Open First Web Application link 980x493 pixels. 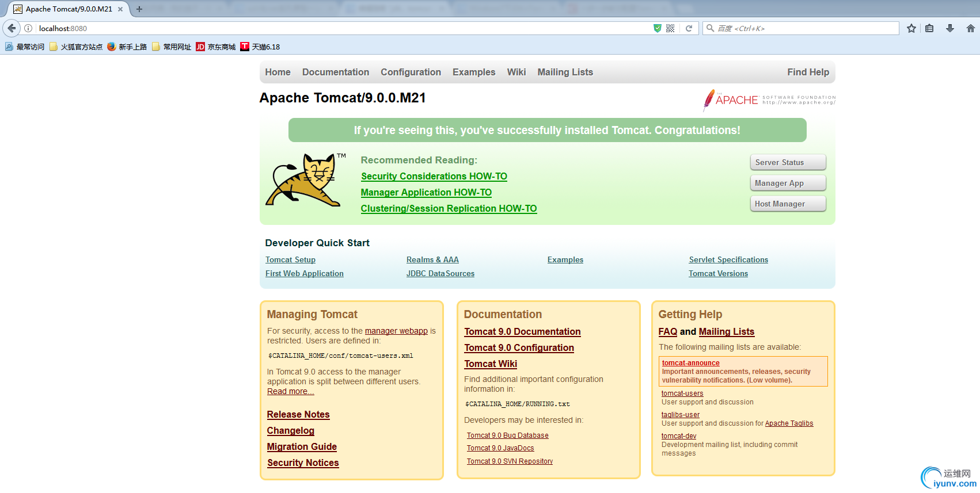coord(305,274)
